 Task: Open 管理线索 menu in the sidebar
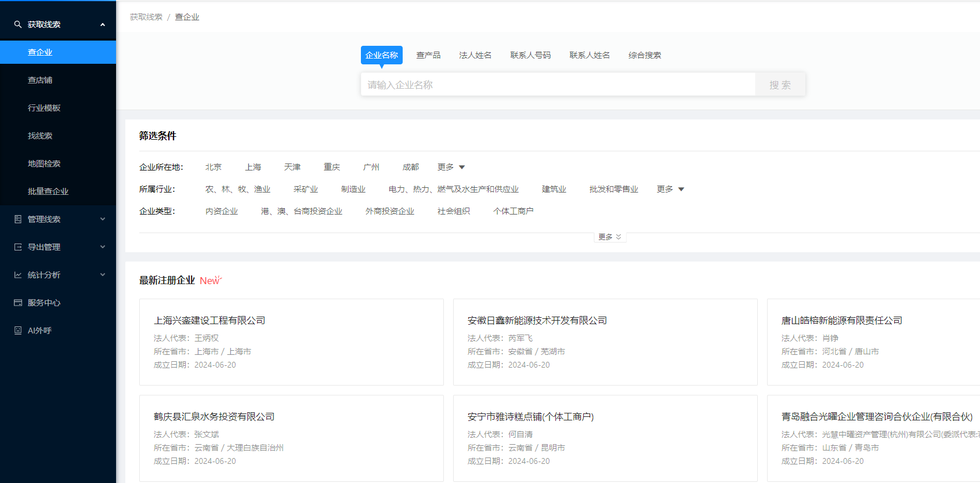tap(58, 219)
